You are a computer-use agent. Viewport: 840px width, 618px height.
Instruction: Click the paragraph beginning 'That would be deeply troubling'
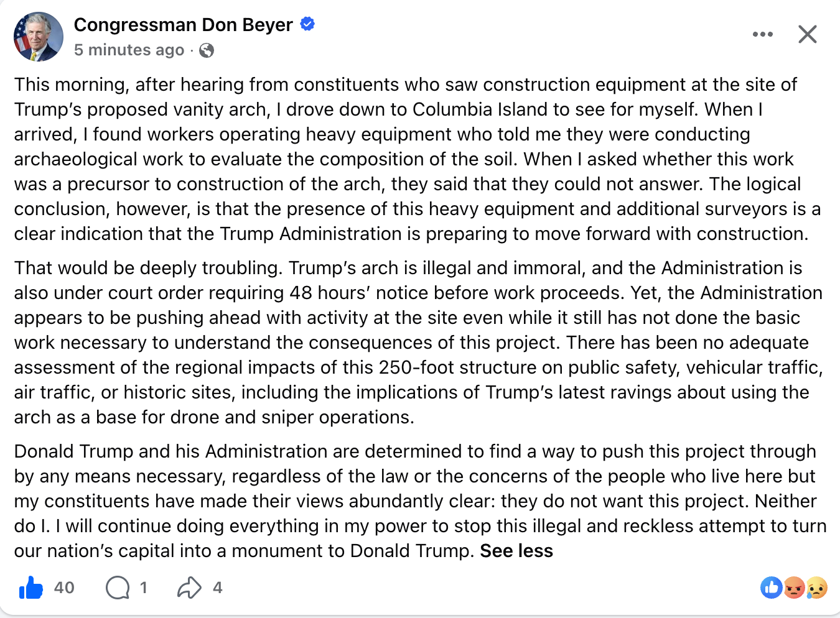(x=419, y=343)
